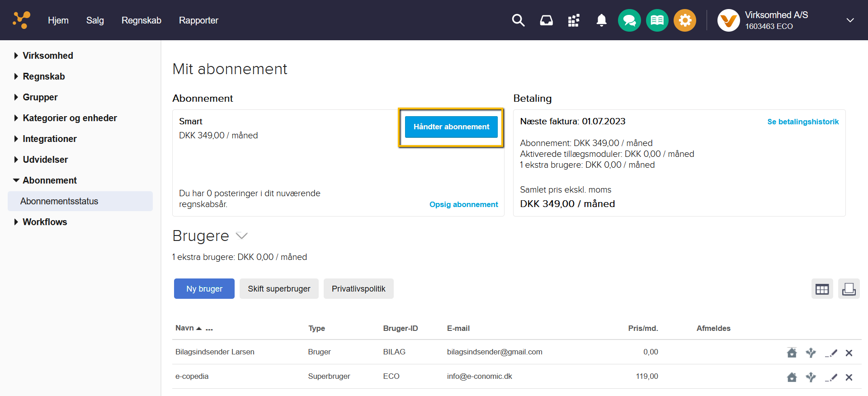
Task: Open the search magnifier icon
Action: pyautogui.click(x=518, y=20)
